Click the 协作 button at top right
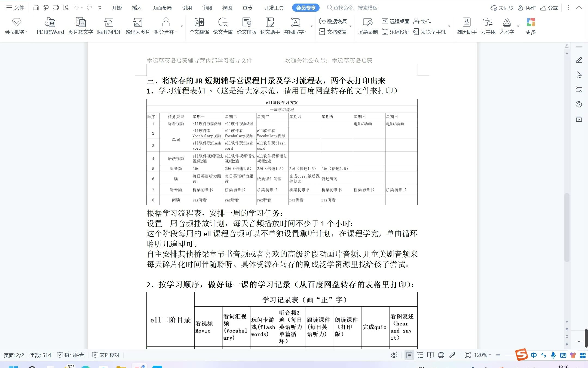This screenshot has height=368, width=588. 527,8
